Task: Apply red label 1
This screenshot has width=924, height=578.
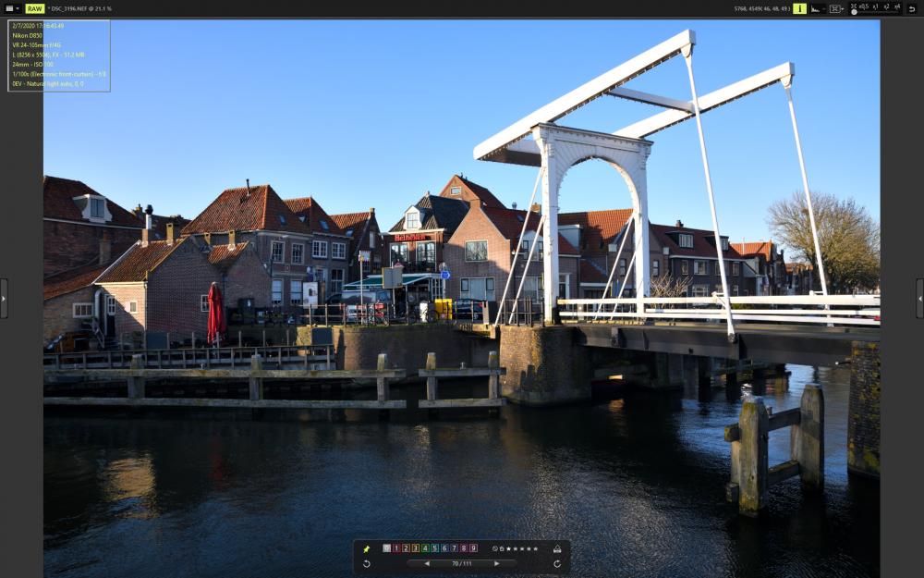Action: 396,547
